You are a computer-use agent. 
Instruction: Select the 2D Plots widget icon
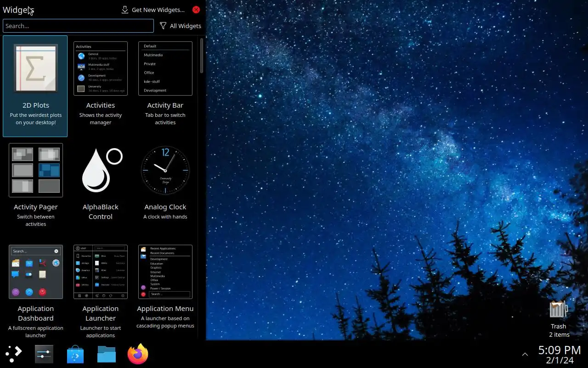tap(36, 69)
